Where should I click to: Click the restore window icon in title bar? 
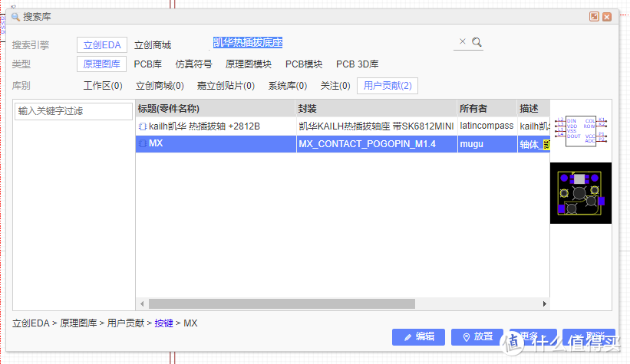[594, 16]
